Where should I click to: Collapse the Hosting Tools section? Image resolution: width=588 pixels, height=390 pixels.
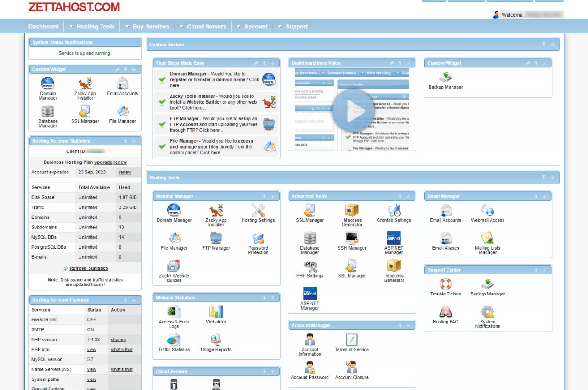544,177
